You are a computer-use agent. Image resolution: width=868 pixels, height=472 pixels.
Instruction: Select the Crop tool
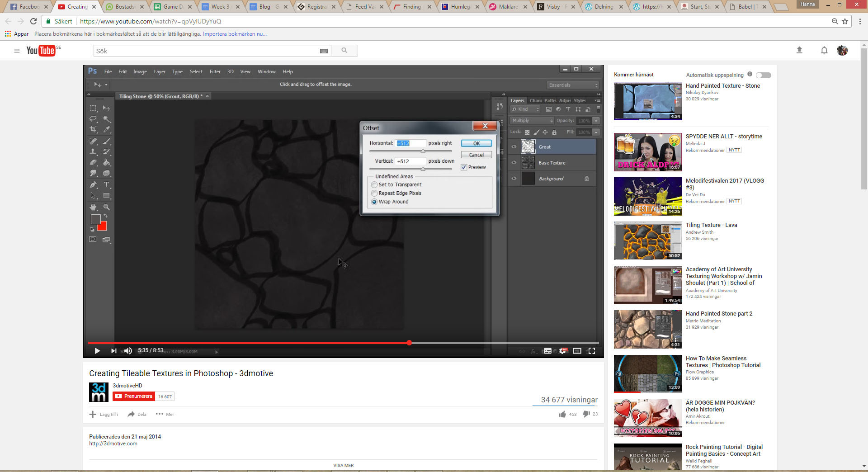click(x=93, y=129)
